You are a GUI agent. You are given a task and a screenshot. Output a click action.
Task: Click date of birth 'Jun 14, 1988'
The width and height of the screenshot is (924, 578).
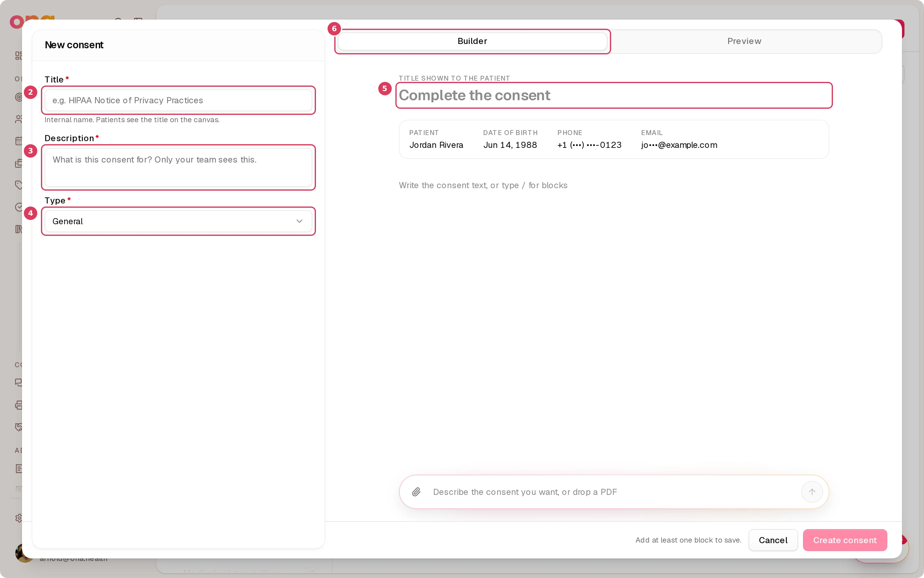[x=510, y=145]
